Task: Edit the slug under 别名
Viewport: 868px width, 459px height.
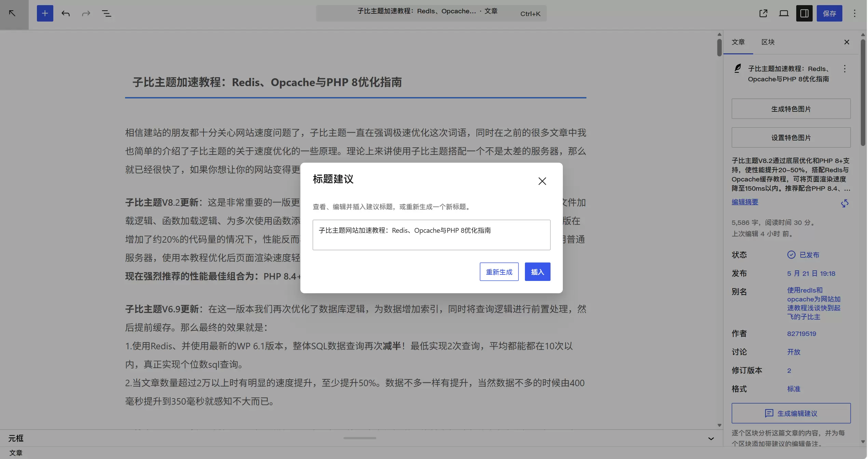Action: [x=814, y=303]
